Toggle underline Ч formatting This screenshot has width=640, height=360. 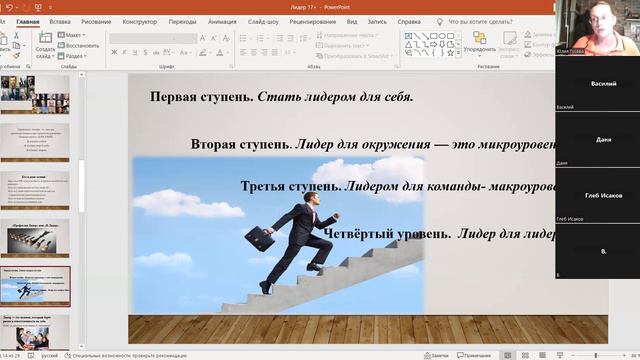[135, 53]
